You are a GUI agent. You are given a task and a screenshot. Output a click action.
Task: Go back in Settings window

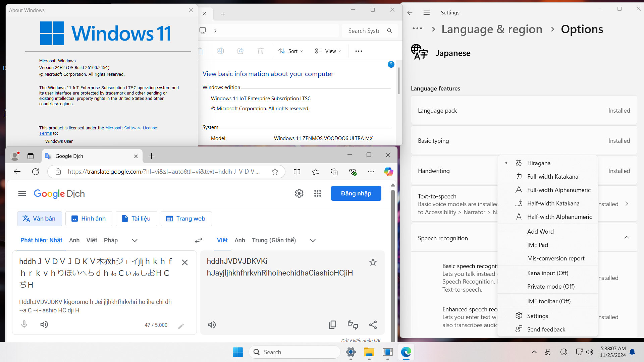coord(410,13)
